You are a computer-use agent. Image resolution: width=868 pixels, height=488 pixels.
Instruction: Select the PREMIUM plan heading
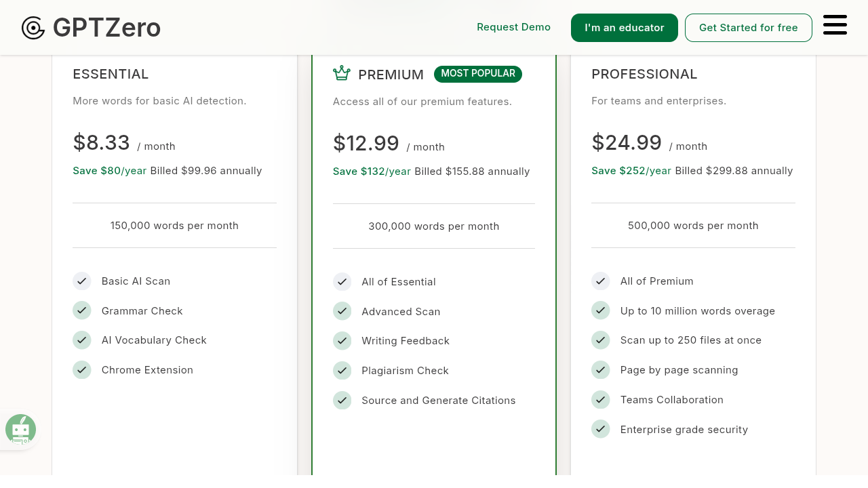(391, 75)
